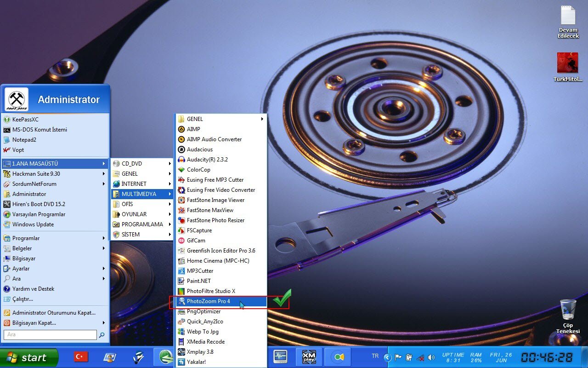Screen dimensions: 588x368
Task: Open the Belgeler menu
Action: 55,248
